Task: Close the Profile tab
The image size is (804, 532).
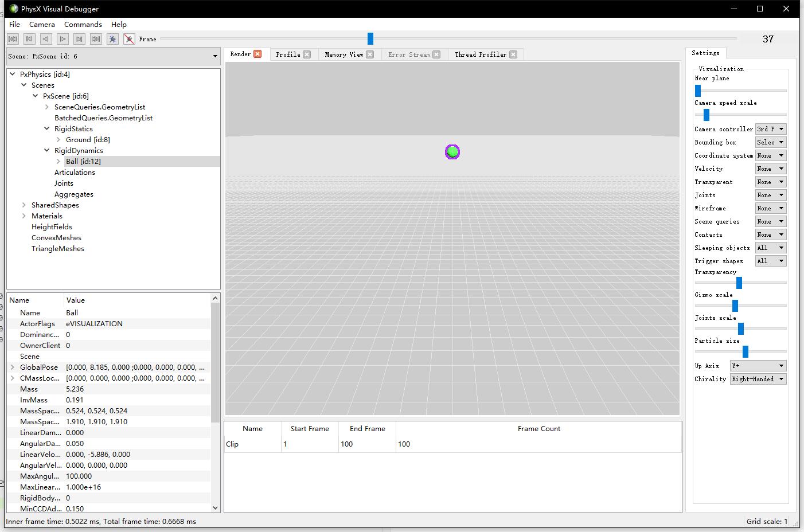Action: click(307, 54)
